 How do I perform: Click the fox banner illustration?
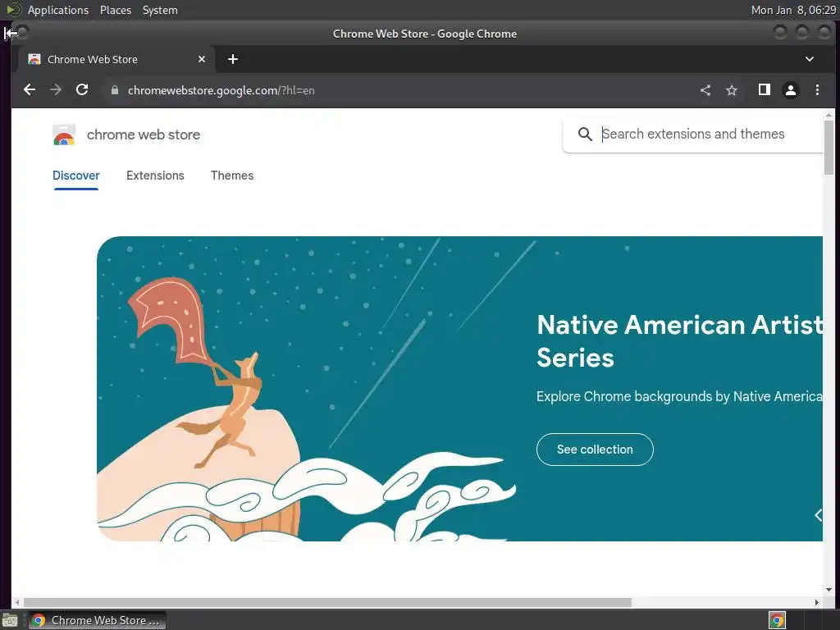[307, 389]
